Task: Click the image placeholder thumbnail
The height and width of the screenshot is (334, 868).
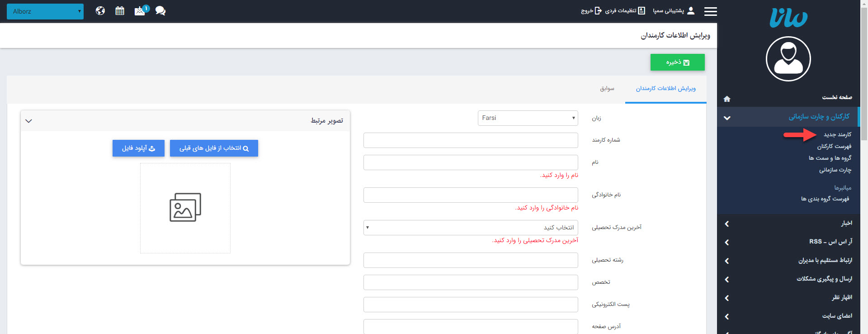Action: pos(185,208)
